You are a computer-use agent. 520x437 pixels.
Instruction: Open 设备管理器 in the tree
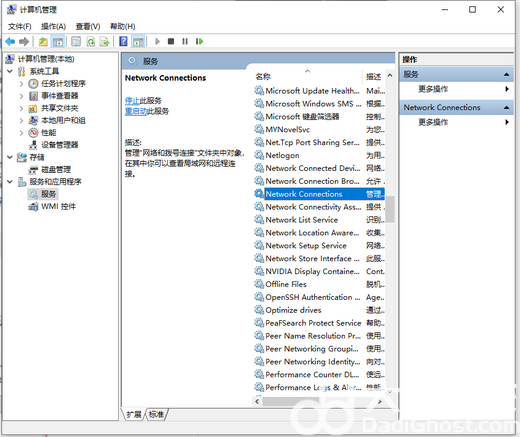point(60,145)
